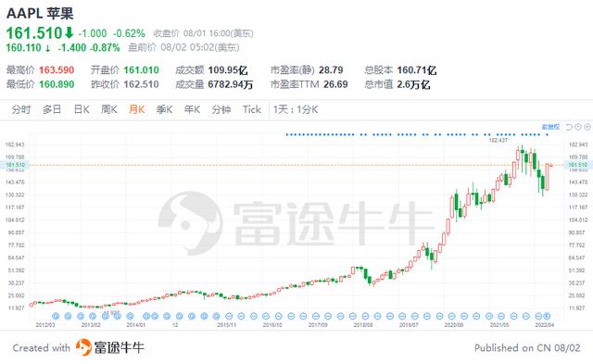Click the latest red candlestick on the chart

tap(548, 177)
